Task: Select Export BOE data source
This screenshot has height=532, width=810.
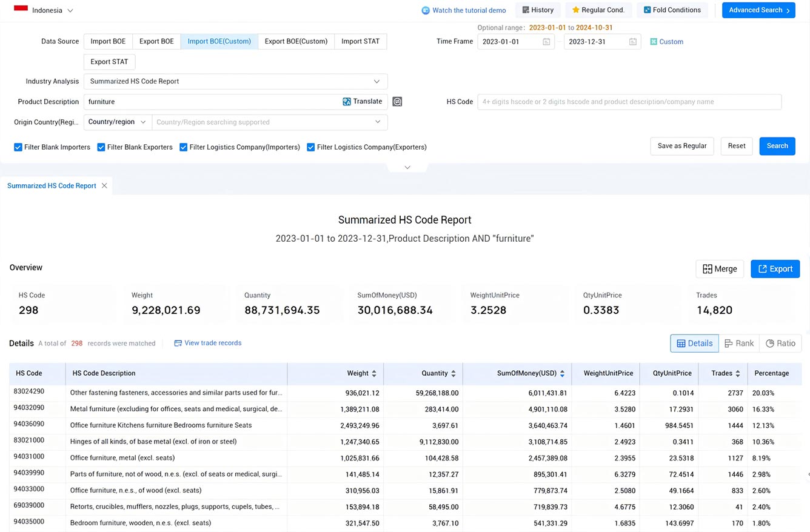Action: pyautogui.click(x=156, y=41)
